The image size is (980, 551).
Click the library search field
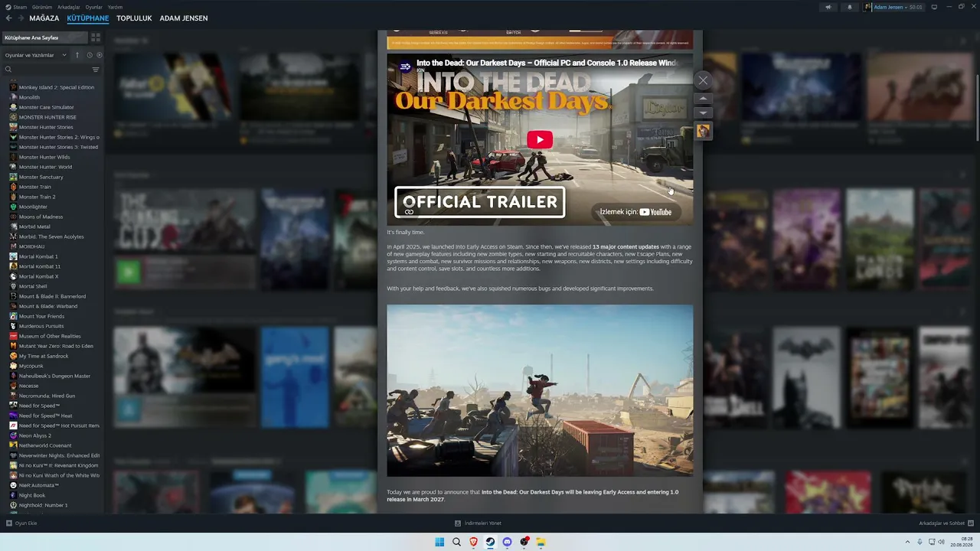47,70
